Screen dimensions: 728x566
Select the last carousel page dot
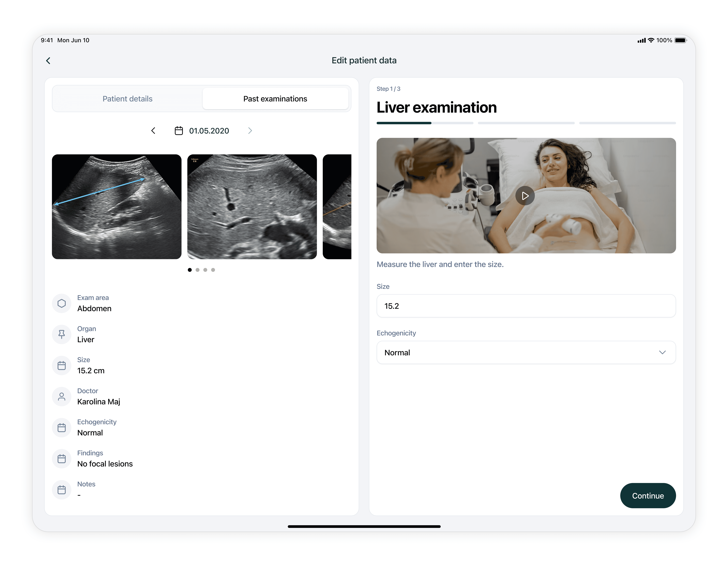(213, 270)
